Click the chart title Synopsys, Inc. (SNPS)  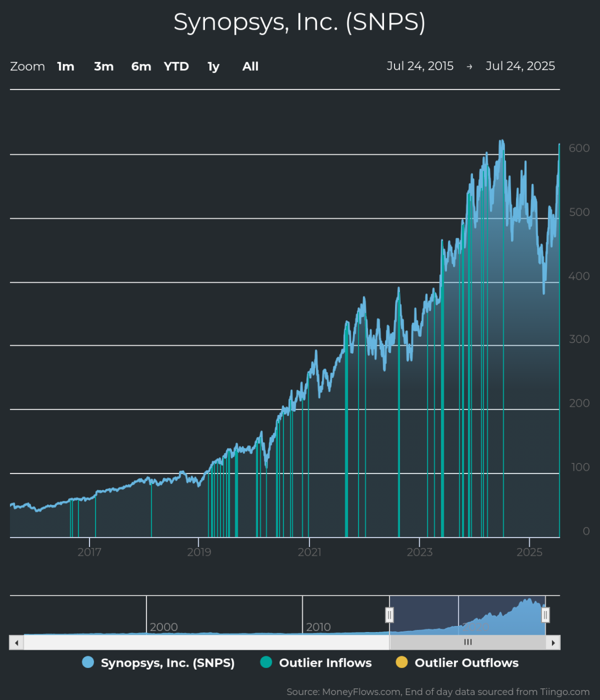click(299, 22)
